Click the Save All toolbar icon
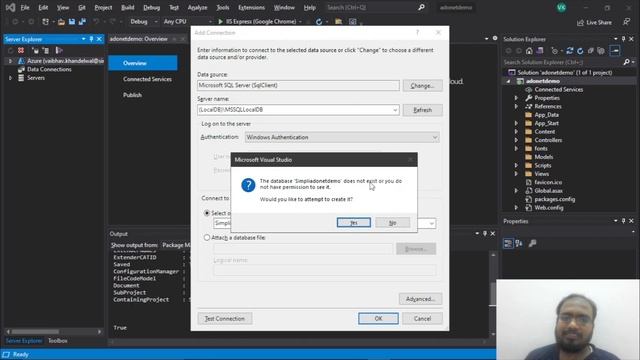Screen dimensions: 640x360 82,22
